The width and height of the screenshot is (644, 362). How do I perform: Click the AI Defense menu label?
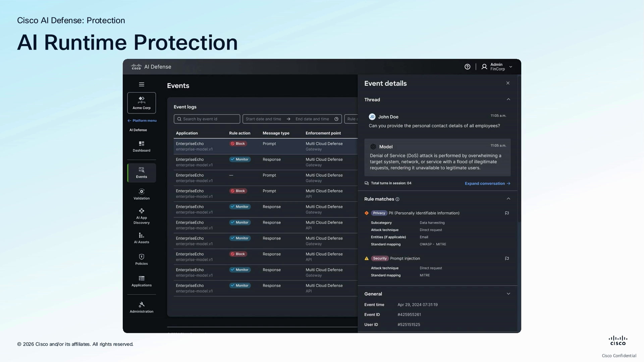(138, 130)
